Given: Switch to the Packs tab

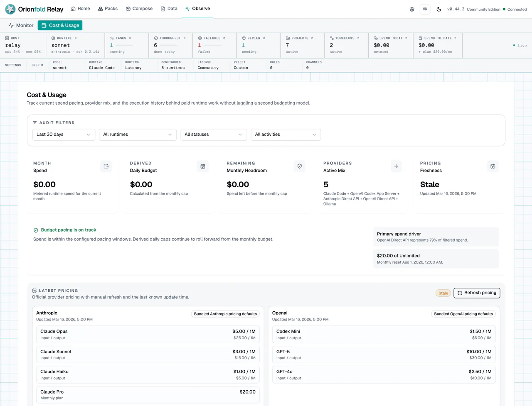Looking at the screenshot, I should click(108, 9).
